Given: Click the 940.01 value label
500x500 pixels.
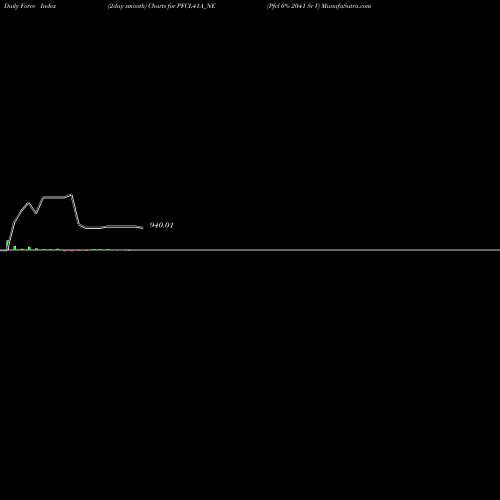Looking at the screenshot, I should click(161, 225).
